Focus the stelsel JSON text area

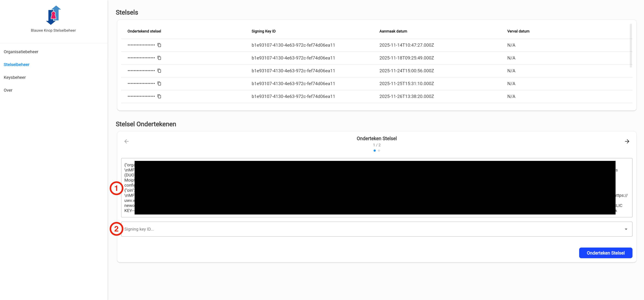point(377,188)
